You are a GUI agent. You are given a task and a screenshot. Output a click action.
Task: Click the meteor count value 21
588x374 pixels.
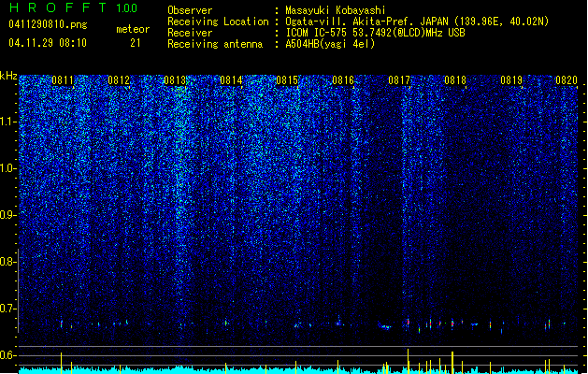pyautogui.click(x=135, y=43)
